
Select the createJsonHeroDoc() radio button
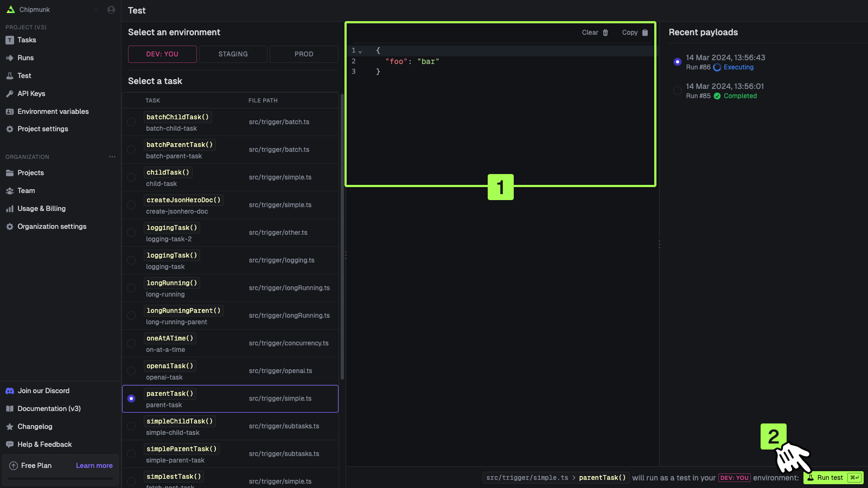click(x=131, y=205)
